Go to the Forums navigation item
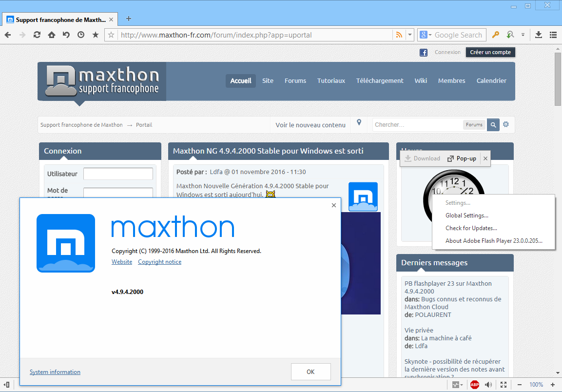This screenshot has width=562, height=392. coord(295,81)
